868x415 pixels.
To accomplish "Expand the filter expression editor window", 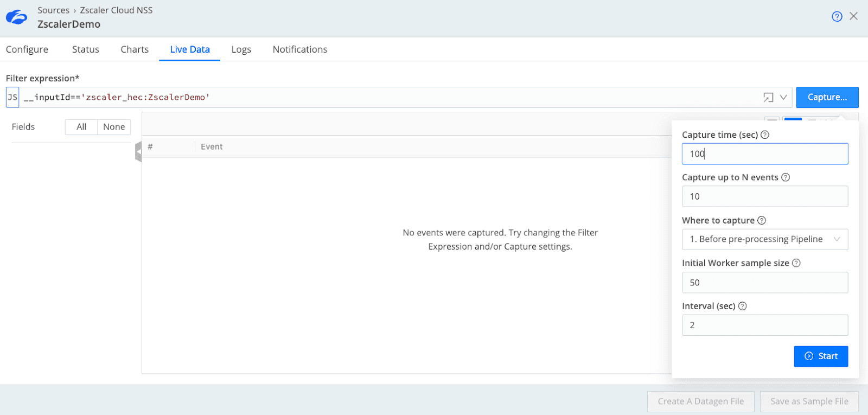I will click(768, 98).
